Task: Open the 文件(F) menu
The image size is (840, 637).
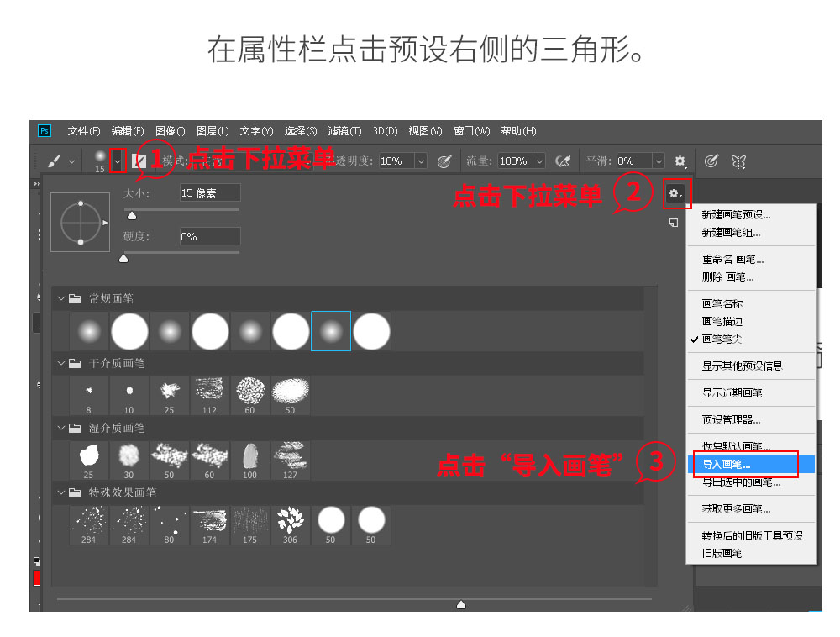Action: click(x=84, y=131)
